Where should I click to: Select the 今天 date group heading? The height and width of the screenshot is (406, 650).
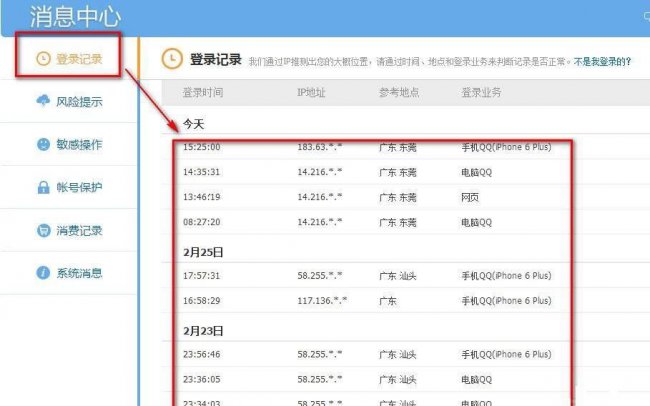[x=194, y=124]
